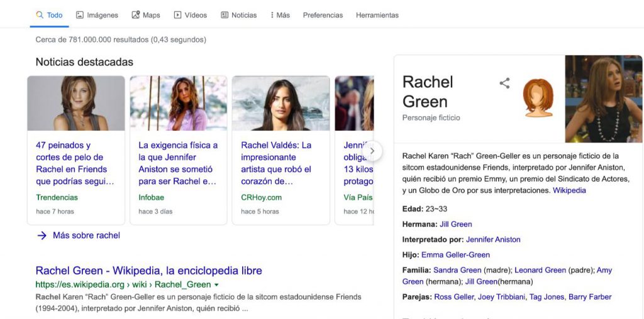Switch to the Imágenes tab

[97, 15]
